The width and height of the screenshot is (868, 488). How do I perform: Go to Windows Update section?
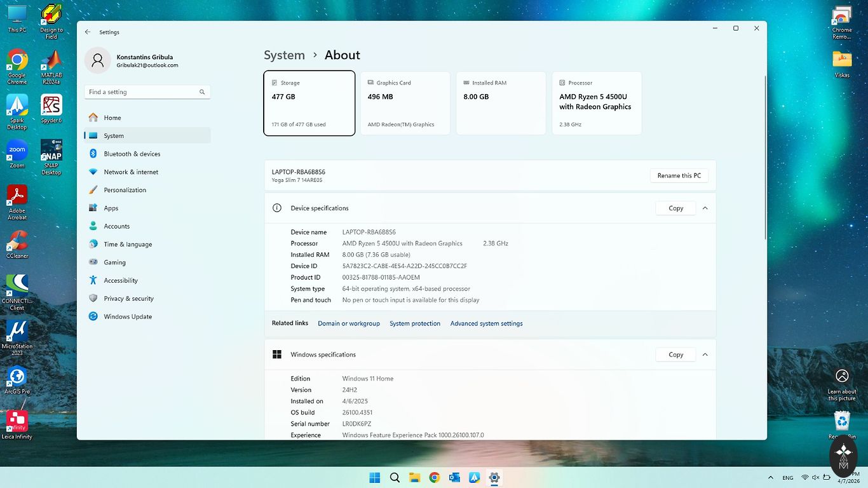(128, 316)
